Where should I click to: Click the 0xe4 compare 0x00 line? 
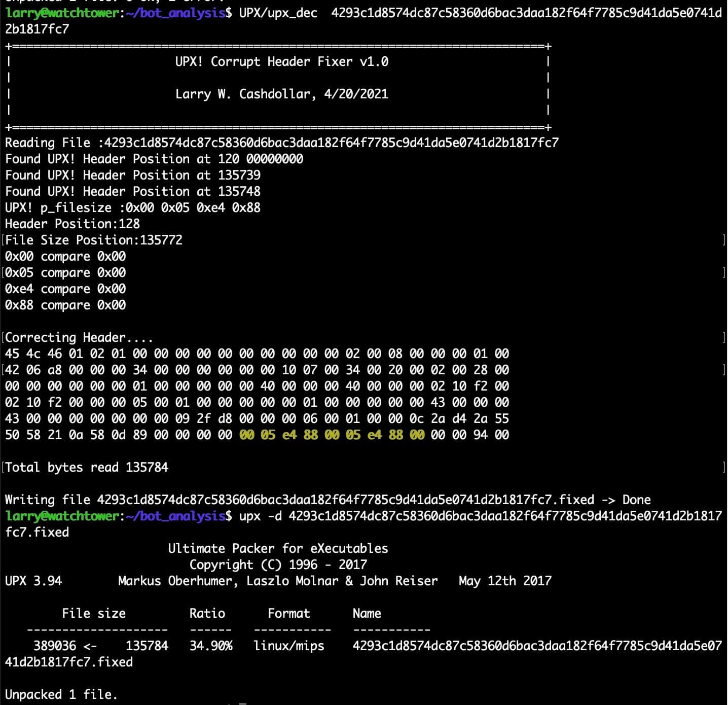[x=65, y=289]
